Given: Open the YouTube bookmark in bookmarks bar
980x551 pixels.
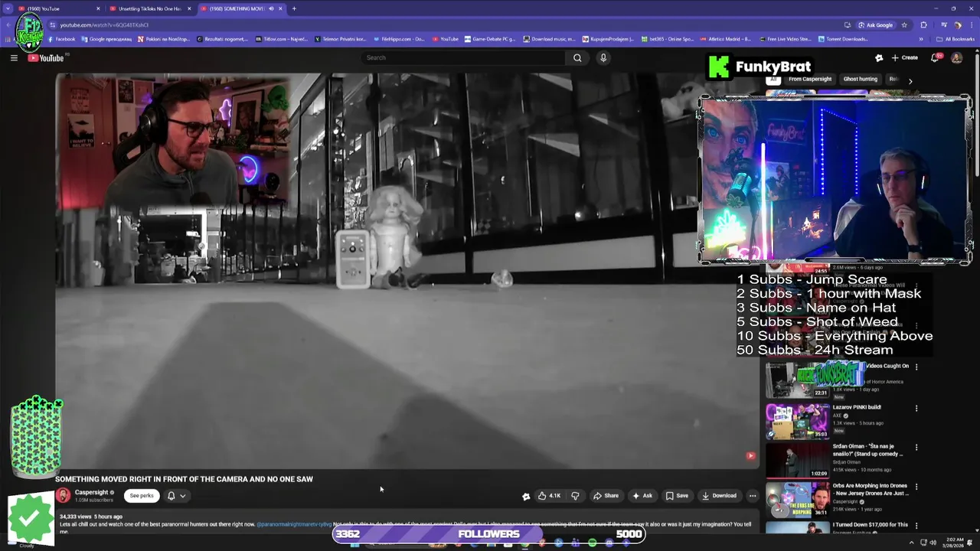Looking at the screenshot, I should click(x=446, y=39).
